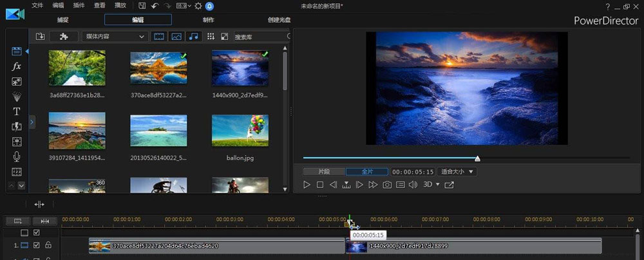
Task: Open the 16:9 aspect ratio dropdown
Action: pos(183,6)
